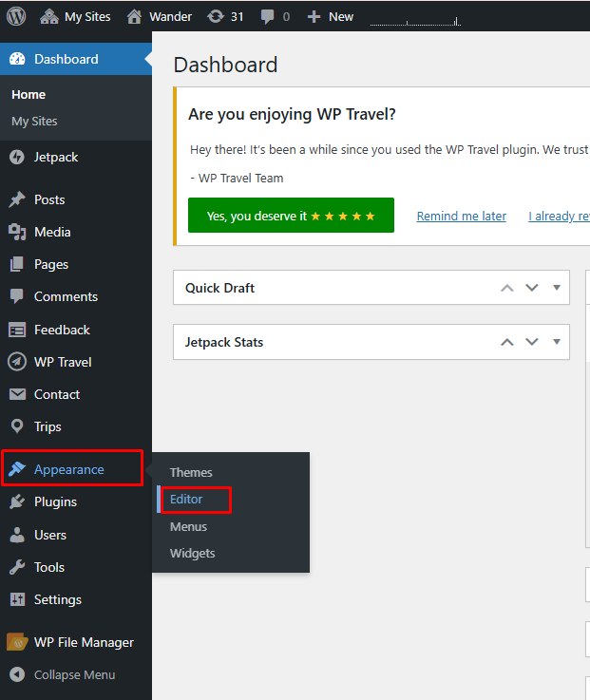Click the Collapse Menu label
The image size is (590, 700).
click(75, 675)
